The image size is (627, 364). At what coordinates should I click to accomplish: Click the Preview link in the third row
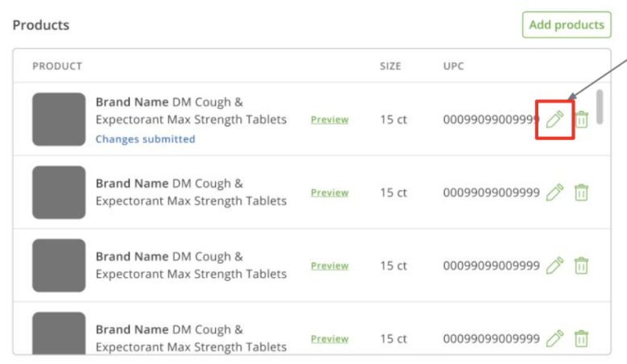pos(330,266)
